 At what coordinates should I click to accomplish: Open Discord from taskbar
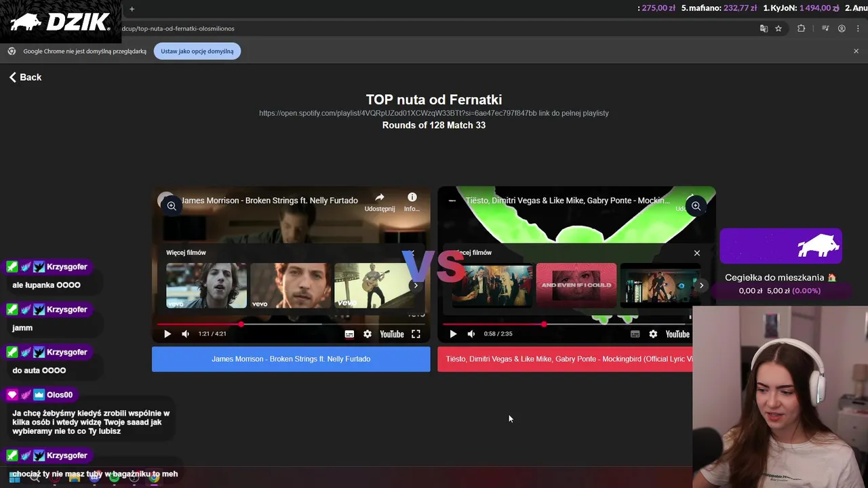[94, 477]
